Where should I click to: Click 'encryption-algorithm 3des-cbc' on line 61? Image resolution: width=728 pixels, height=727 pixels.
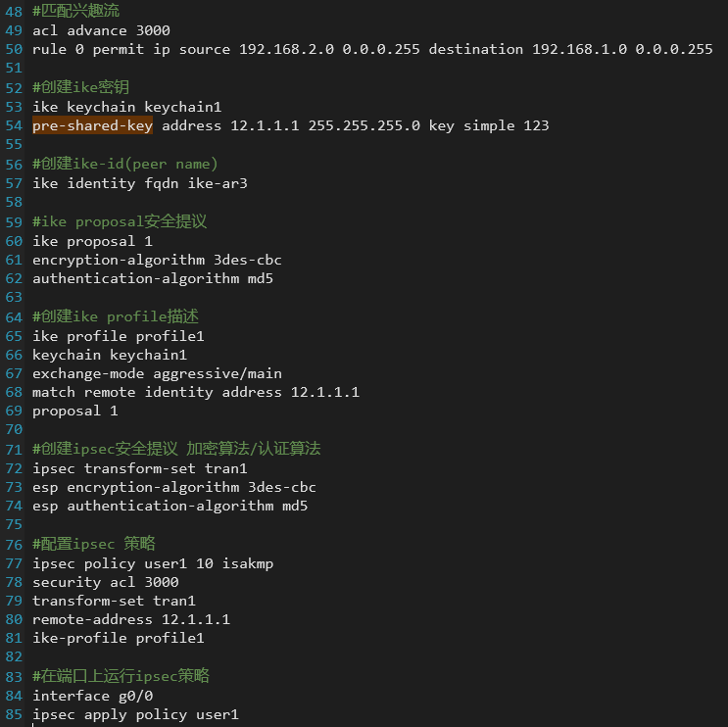(x=157, y=260)
